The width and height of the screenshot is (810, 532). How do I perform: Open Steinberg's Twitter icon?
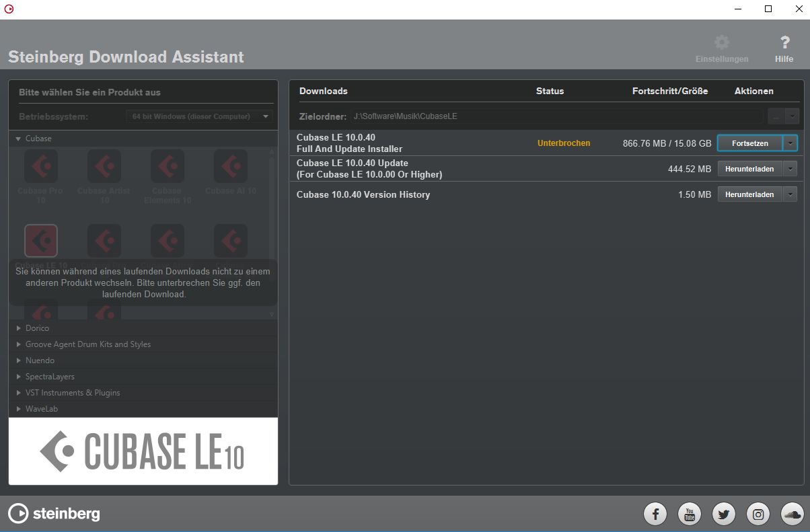724,515
